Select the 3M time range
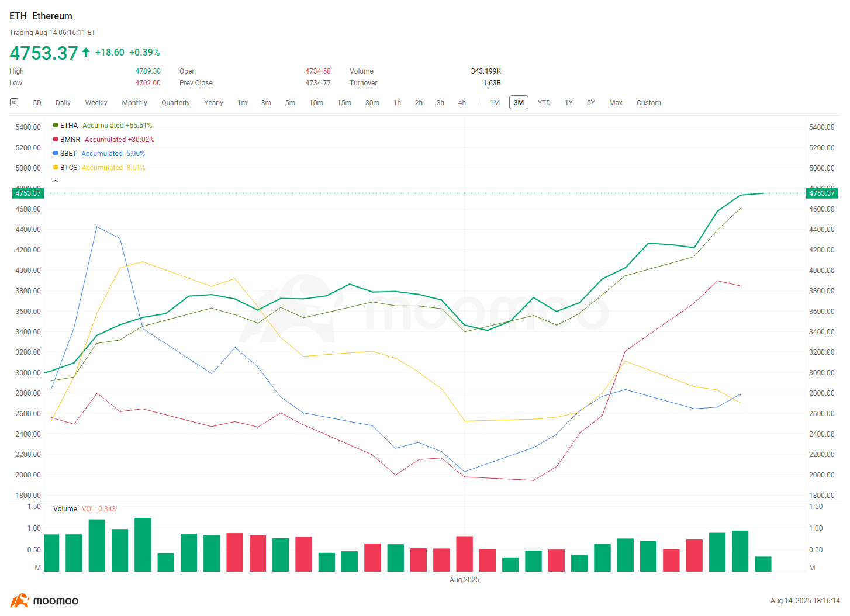 pos(519,102)
